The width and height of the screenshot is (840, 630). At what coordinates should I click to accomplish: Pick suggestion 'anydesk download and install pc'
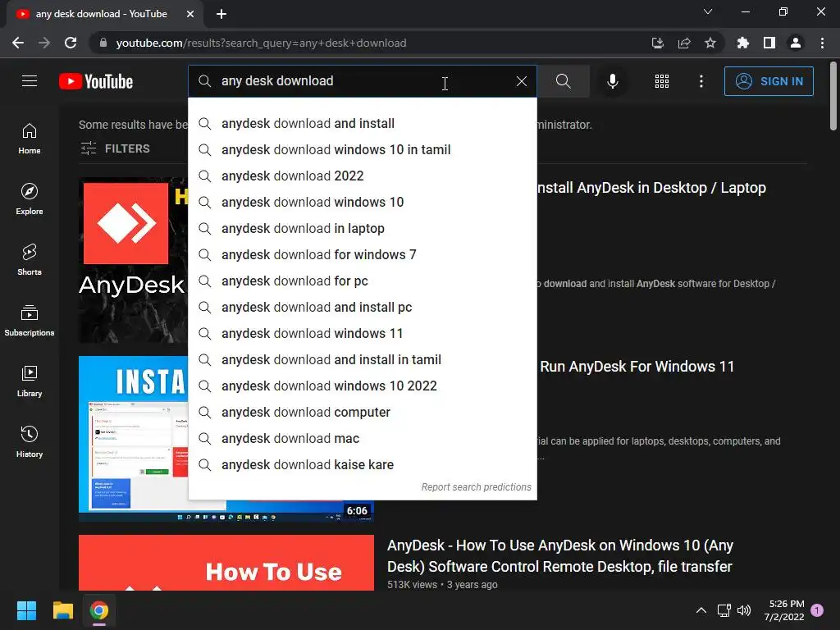(362, 307)
